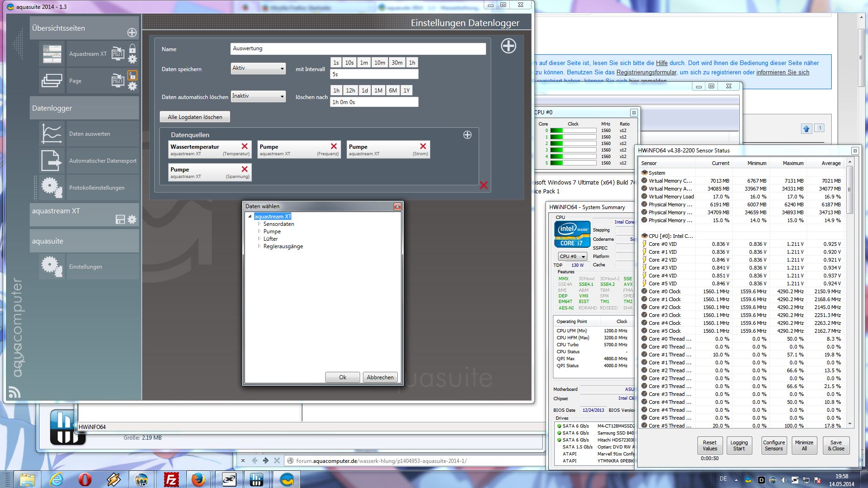
Task: Select Reglerausgänge in the tree
Action: click(283, 246)
